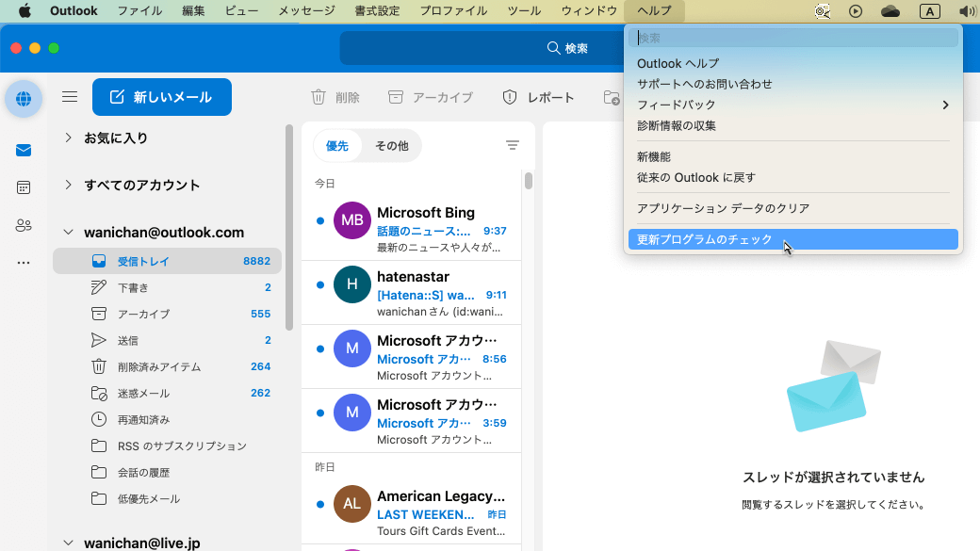Open the ファイル menu
This screenshot has width=980, height=551.
(x=140, y=10)
